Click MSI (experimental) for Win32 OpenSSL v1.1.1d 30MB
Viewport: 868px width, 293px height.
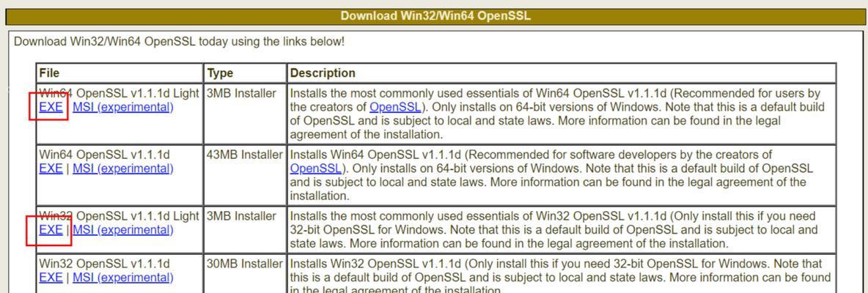tap(123, 278)
